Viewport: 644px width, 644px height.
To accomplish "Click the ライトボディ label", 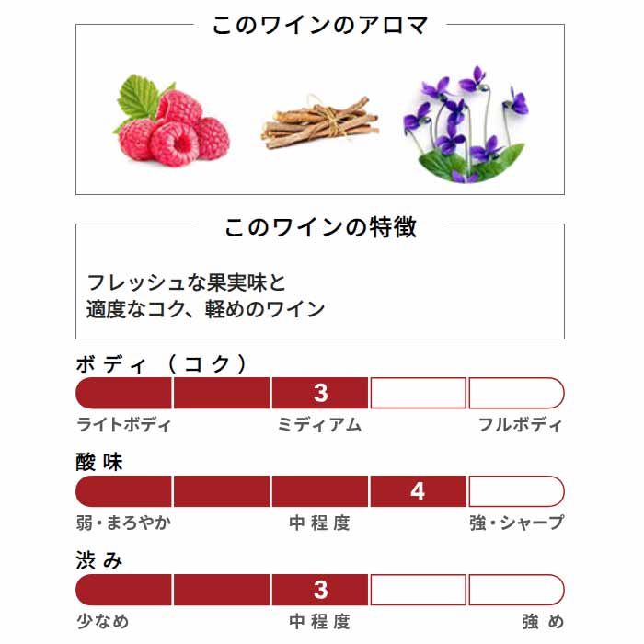I will click(x=123, y=425).
